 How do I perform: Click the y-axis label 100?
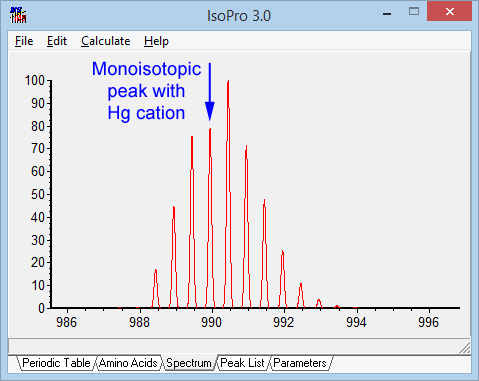[35, 80]
